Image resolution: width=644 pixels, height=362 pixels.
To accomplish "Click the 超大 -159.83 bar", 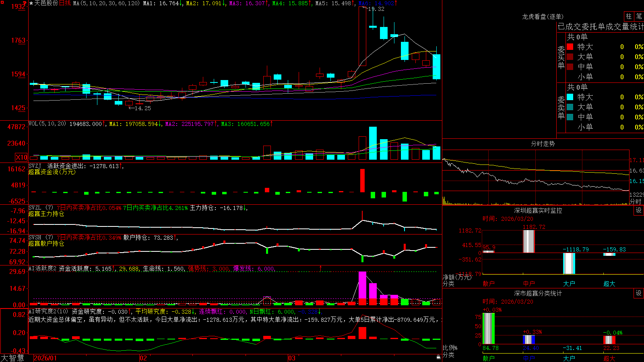I will [609, 254].
